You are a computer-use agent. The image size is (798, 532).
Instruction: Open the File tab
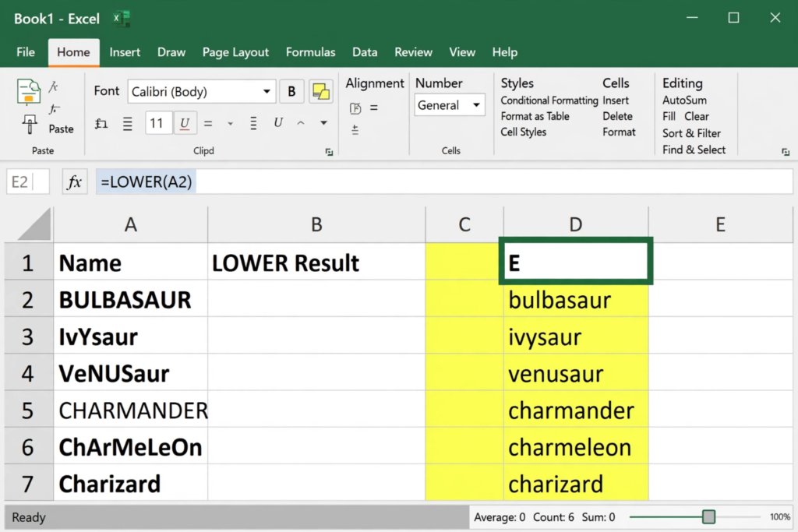point(26,52)
